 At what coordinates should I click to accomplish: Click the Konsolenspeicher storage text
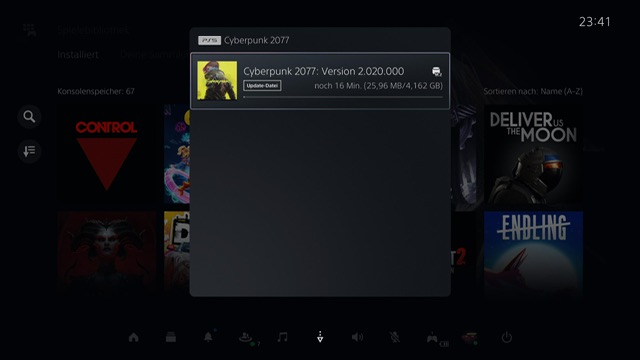96,91
